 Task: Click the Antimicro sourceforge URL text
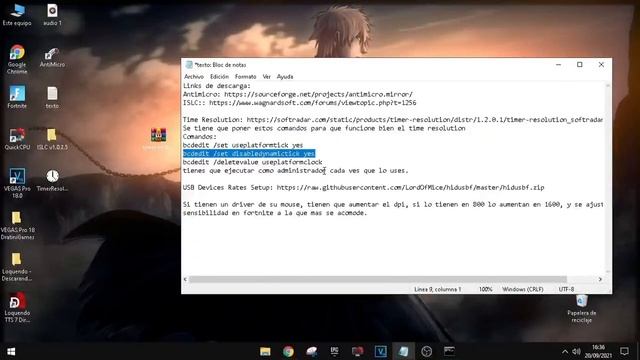318,94
